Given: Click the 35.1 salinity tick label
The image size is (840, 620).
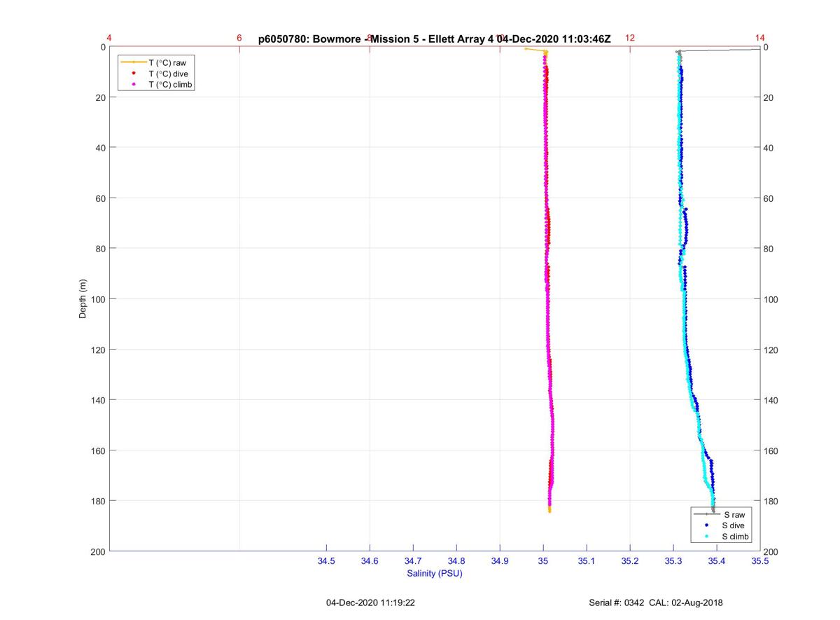Looking at the screenshot, I should (x=587, y=562).
